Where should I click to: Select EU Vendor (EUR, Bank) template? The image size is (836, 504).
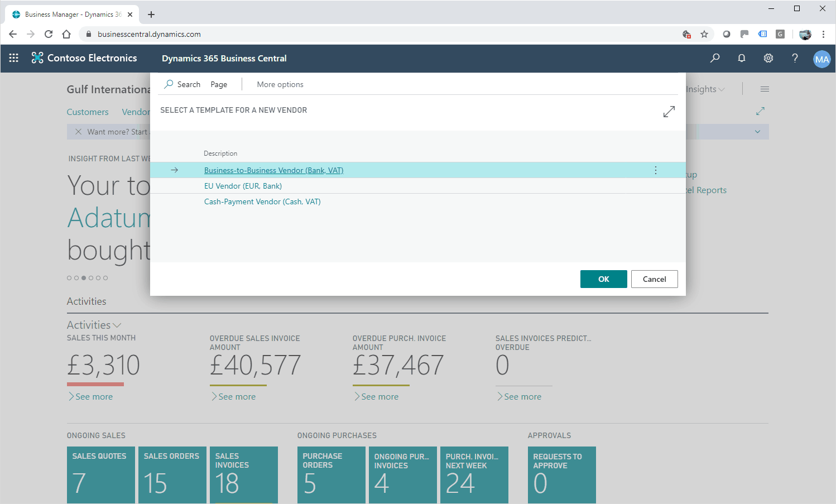click(x=243, y=186)
